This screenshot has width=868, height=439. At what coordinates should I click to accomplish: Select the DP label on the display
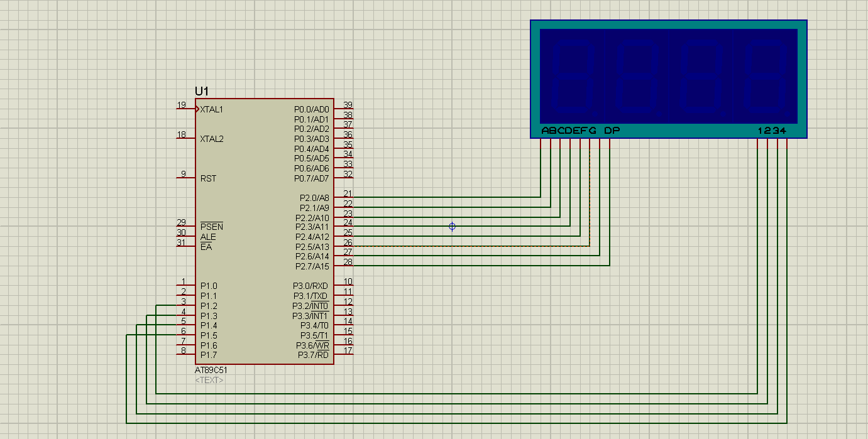[x=612, y=131]
